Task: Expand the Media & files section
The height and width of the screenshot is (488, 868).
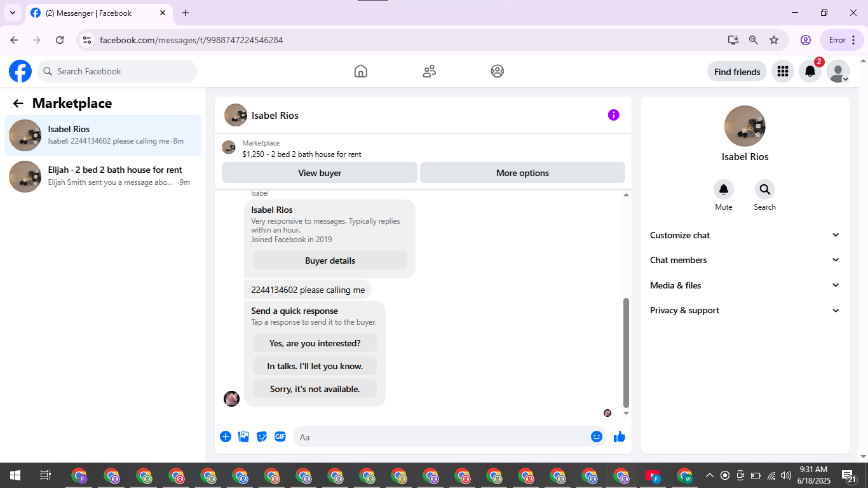Action: coord(745,285)
